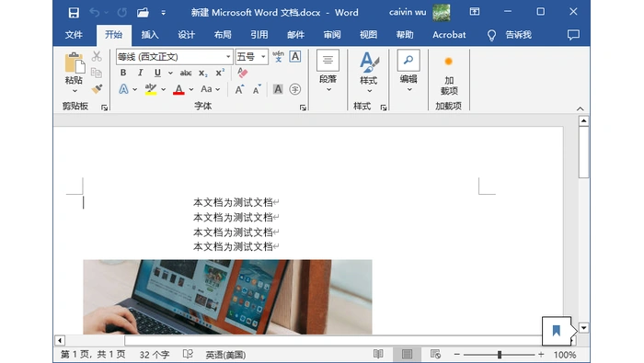The width and height of the screenshot is (644, 363).
Task: Open the 段落 paragraph group
Action: 328,71
